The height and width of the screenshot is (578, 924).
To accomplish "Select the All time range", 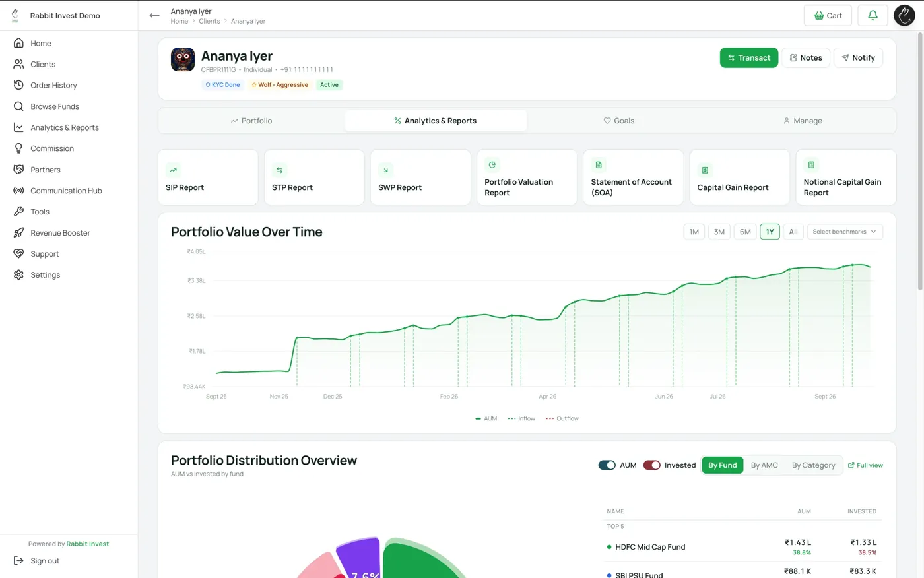I will click(x=793, y=232).
